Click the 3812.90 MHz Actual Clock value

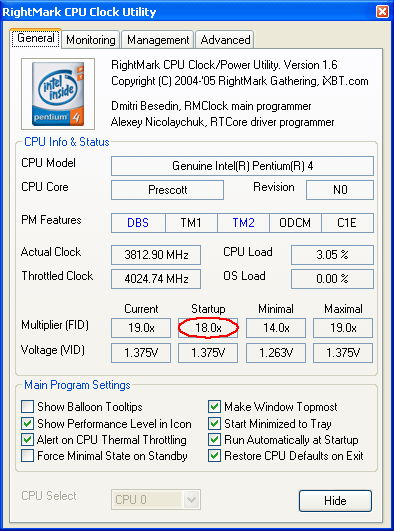156,255
